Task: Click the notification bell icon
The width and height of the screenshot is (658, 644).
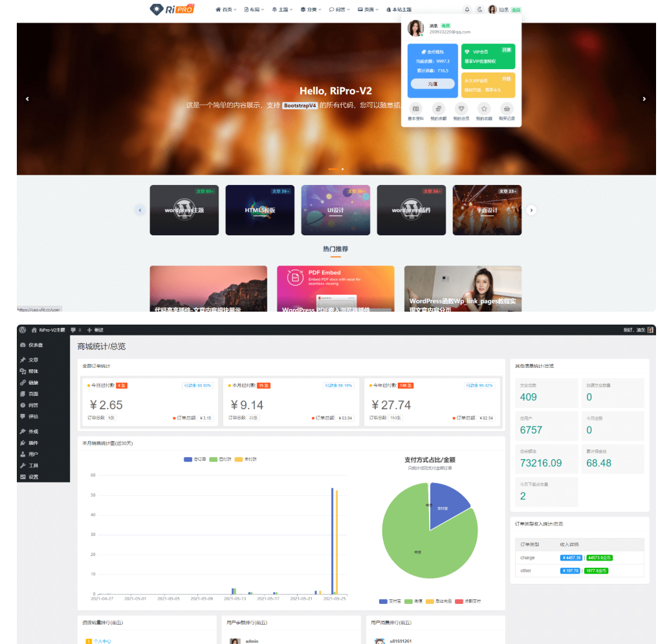Action: tap(467, 10)
